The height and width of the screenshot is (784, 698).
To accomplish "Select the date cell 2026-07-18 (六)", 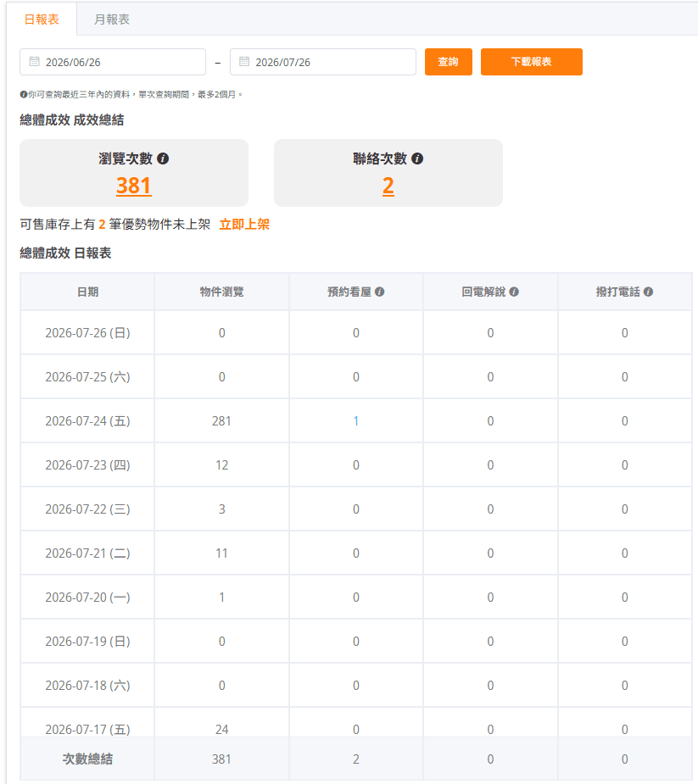I will [x=87, y=685].
